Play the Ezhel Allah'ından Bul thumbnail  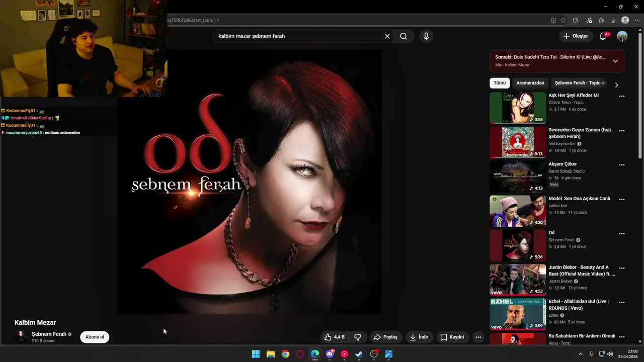[x=518, y=314]
